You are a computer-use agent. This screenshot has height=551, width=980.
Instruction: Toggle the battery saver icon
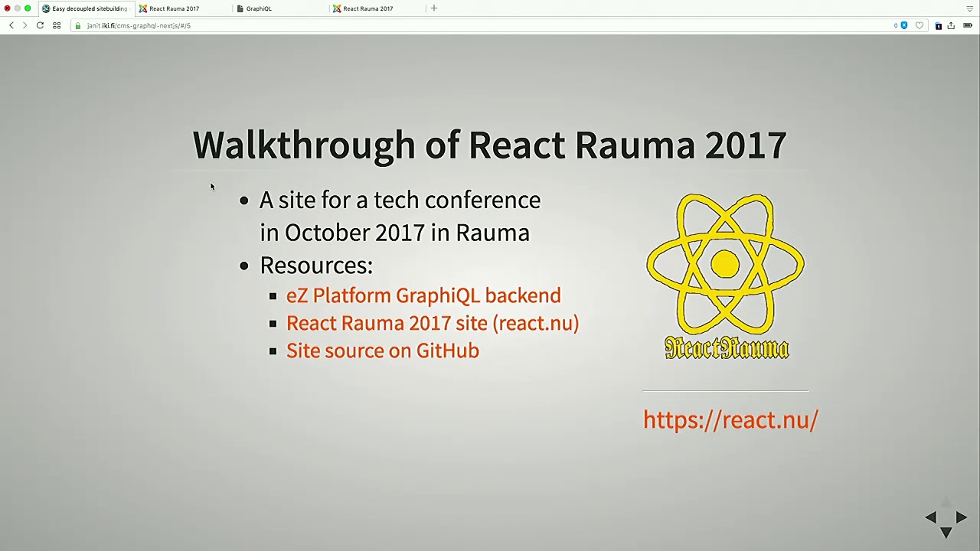tap(968, 25)
